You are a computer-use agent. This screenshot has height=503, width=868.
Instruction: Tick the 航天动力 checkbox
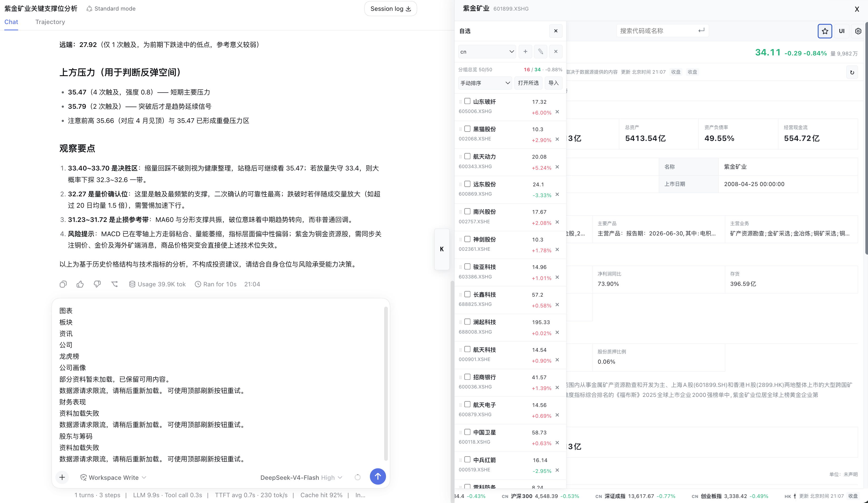(x=468, y=156)
